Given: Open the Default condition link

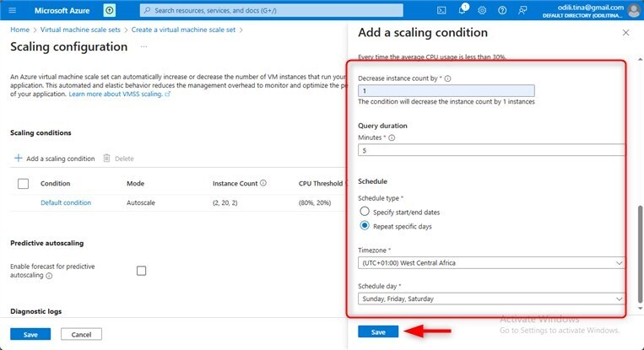Looking at the screenshot, I should click(x=66, y=202).
